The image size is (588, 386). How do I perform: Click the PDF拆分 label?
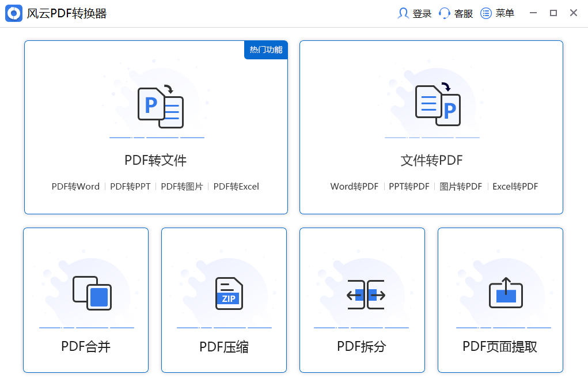(x=362, y=347)
